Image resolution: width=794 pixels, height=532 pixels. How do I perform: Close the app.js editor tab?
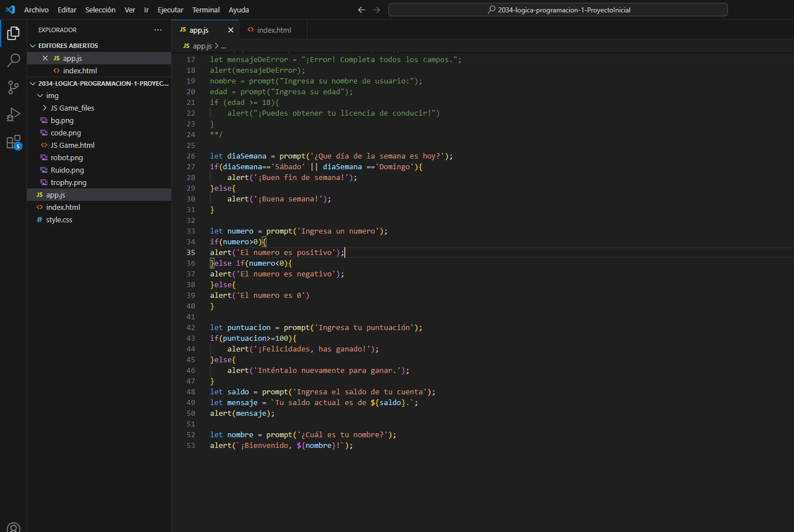click(230, 30)
